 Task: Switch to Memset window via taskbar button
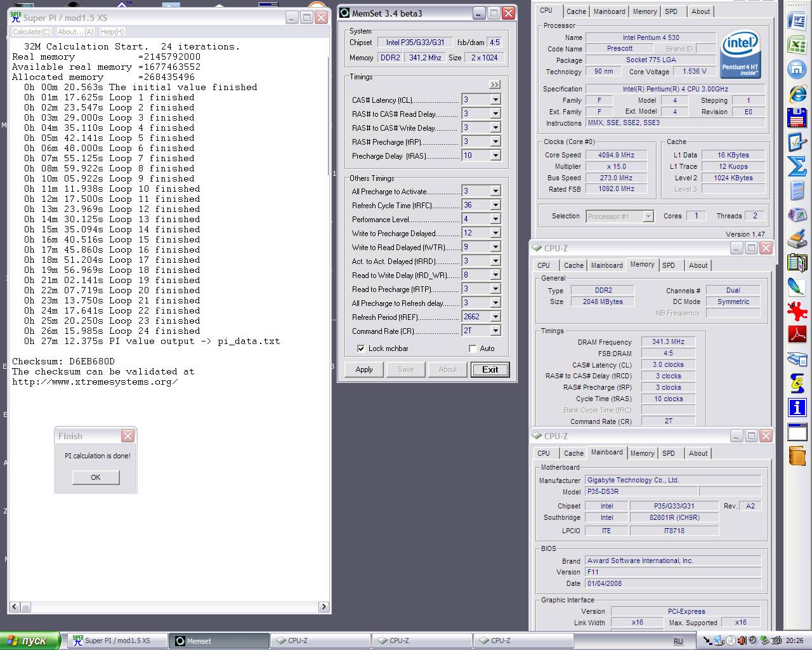click(220, 640)
